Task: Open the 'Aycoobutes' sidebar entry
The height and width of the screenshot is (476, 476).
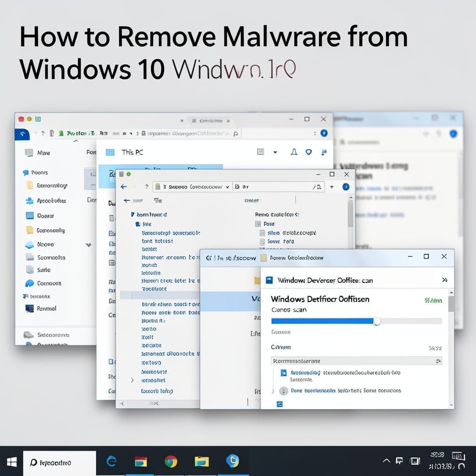Action: [x=46, y=201]
